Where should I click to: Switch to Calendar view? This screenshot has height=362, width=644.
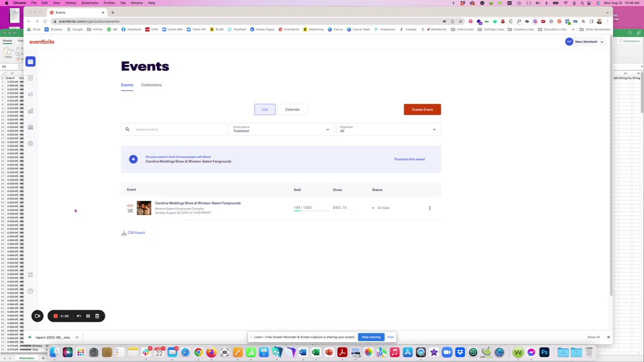click(x=292, y=110)
